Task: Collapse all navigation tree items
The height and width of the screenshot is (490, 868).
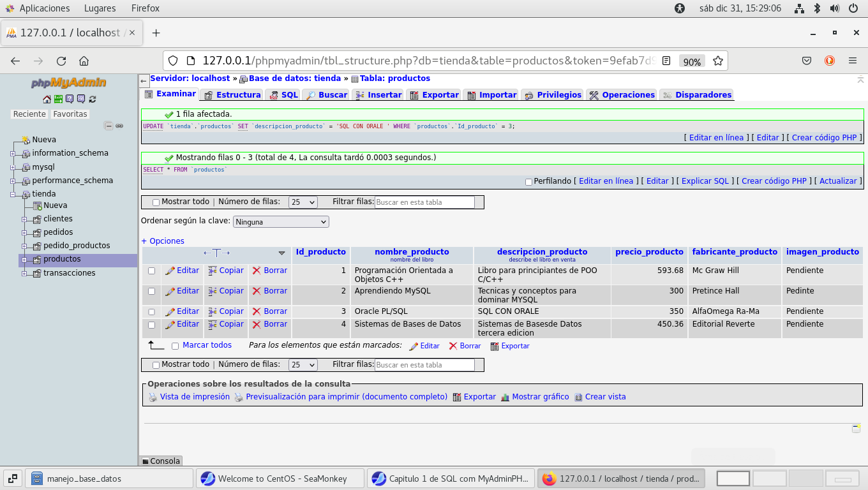Action: pos(108,126)
